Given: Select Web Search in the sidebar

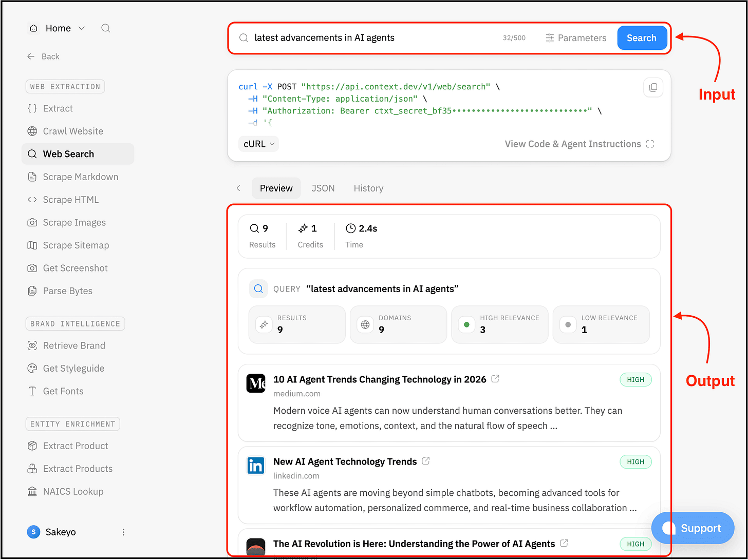Looking at the screenshot, I should (78, 154).
